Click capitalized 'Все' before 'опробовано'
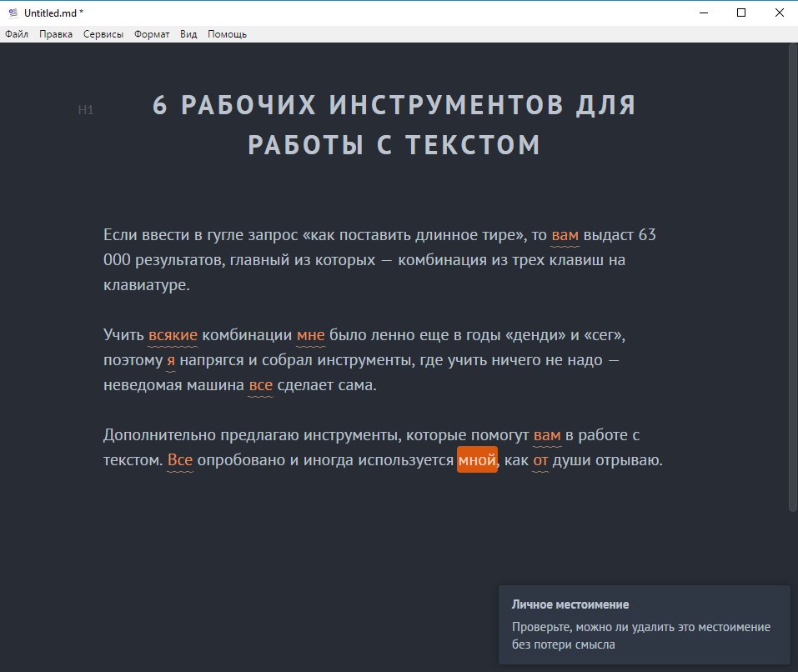 [180, 460]
